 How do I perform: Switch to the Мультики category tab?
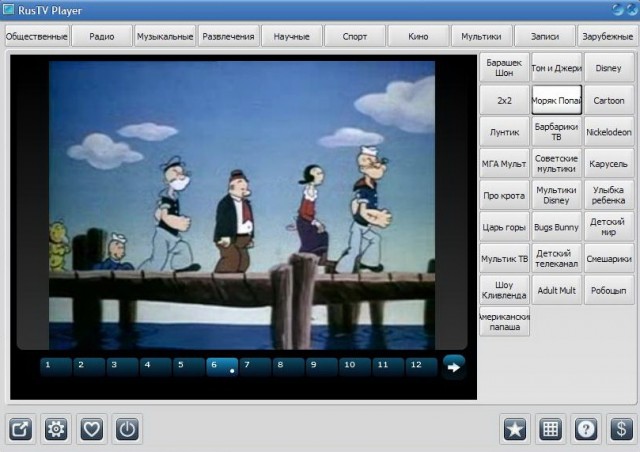click(481, 37)
